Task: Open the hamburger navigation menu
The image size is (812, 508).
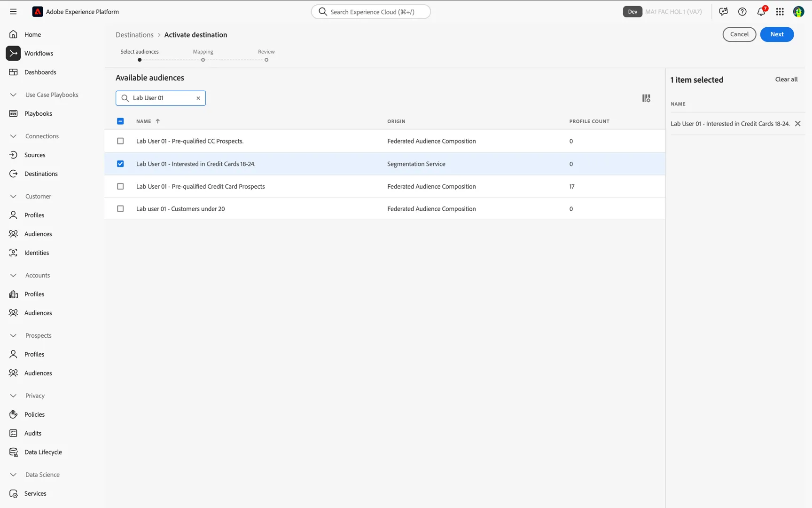Action: (13, 12)
